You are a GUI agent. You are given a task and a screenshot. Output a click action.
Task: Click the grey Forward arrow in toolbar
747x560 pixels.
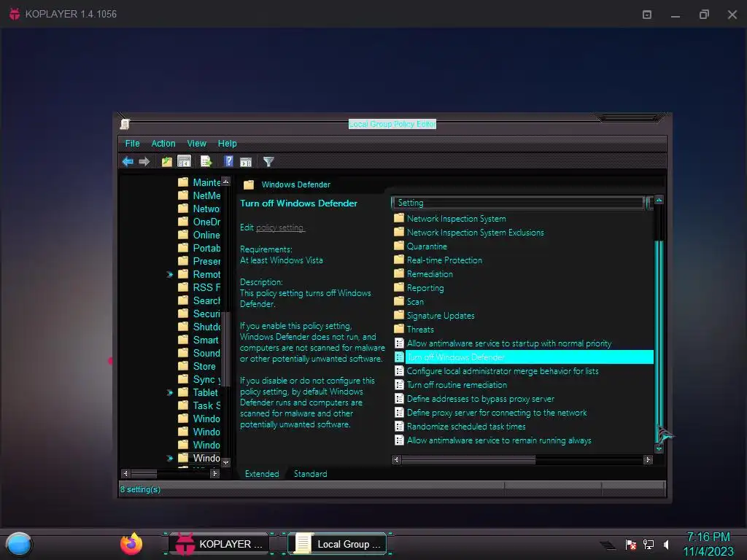pos(144,161)
